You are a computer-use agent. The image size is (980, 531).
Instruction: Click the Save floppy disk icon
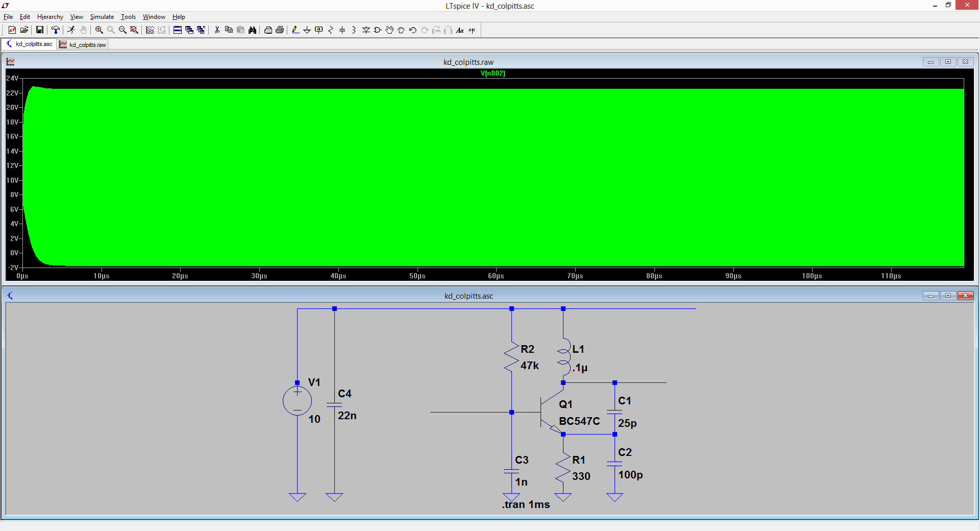pos(39,30)
